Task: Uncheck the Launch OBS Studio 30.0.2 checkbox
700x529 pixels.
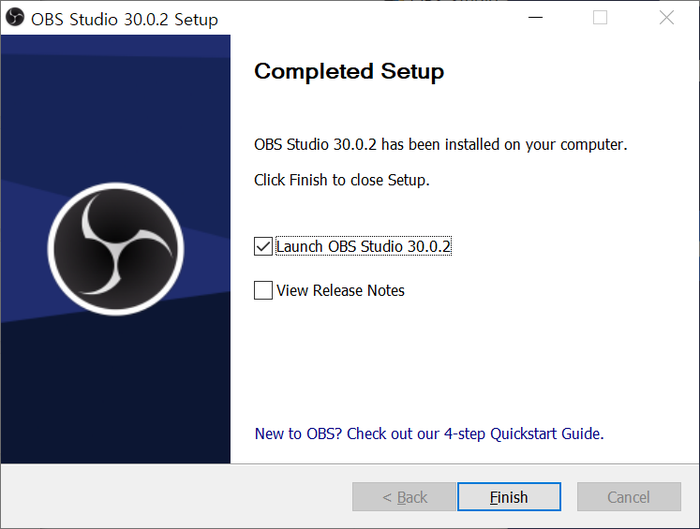Action: [x=263, y=246]
